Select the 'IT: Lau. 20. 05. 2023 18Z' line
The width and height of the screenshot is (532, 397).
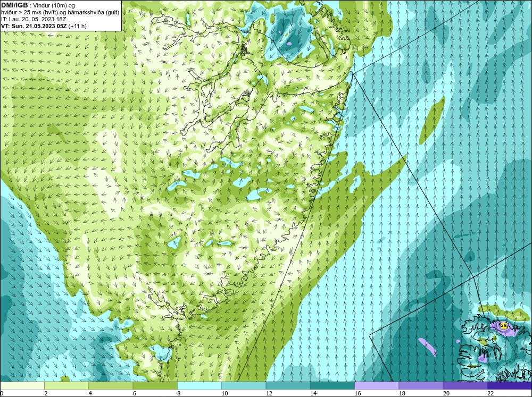click(x=34, y=19)
